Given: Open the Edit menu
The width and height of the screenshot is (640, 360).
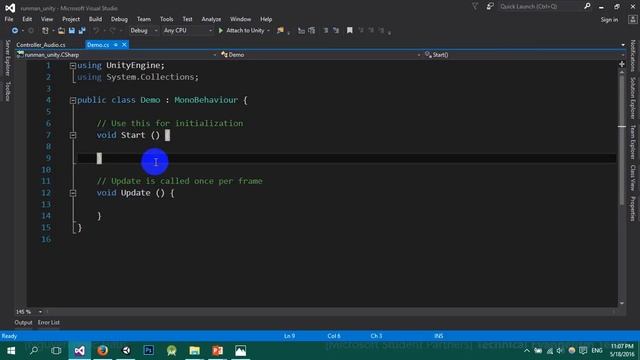Looking at the screenshot, I should [27, 19].
